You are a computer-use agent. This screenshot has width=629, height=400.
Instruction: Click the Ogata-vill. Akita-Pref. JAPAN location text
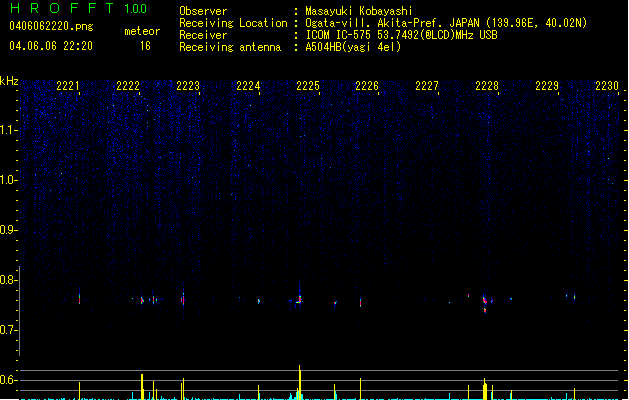pos(446,23)
